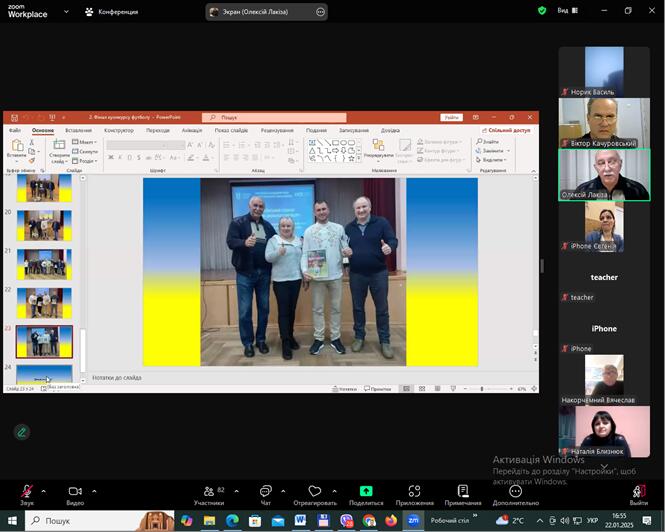
Task: Toggle Нотатки notes button in status bar
Action: (x=344, y=389)
